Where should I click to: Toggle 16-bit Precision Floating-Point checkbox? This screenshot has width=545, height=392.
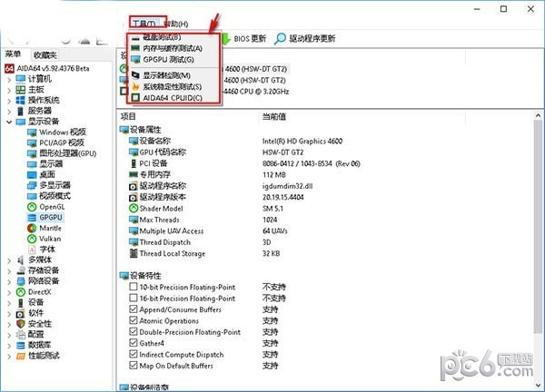(x=134, y=298)
